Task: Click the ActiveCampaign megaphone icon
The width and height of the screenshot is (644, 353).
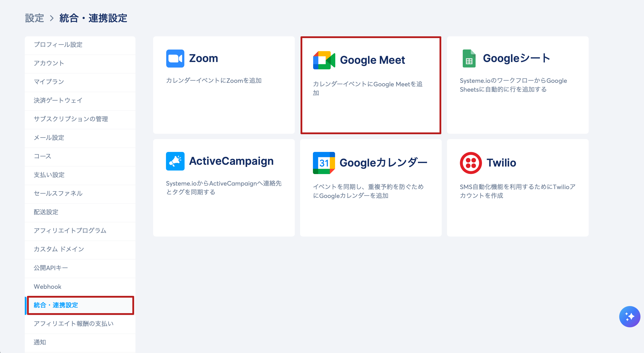Action: pos(175,161)
